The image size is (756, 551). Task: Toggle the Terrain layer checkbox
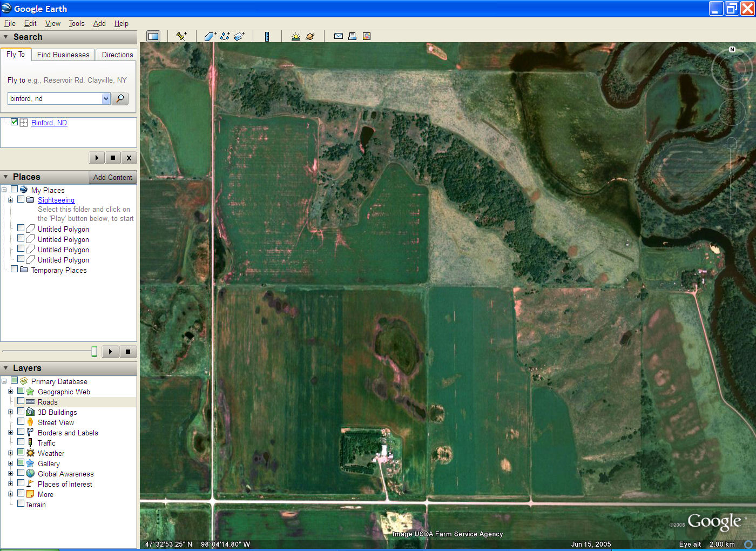(x=21, y=503)
